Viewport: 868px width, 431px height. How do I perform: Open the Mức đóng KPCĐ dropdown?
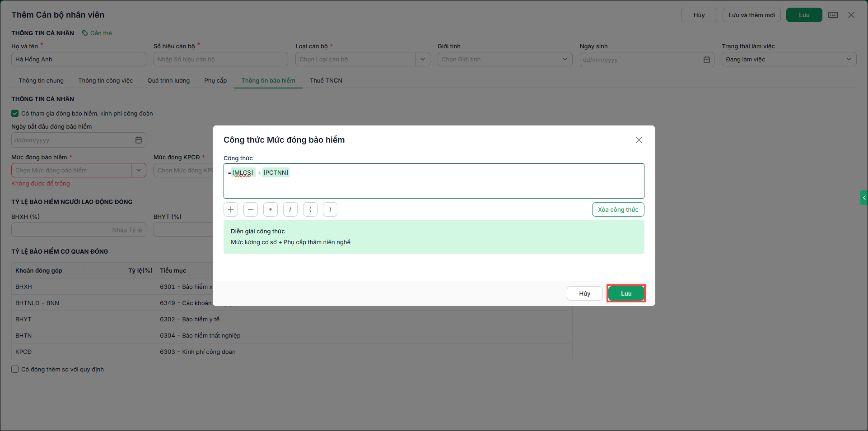(183, 170)
